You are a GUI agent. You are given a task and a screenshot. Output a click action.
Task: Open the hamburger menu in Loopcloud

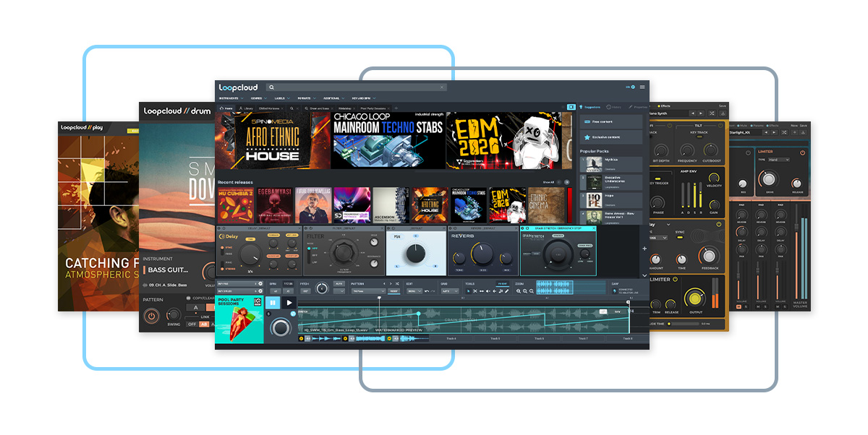coord(642,87)
